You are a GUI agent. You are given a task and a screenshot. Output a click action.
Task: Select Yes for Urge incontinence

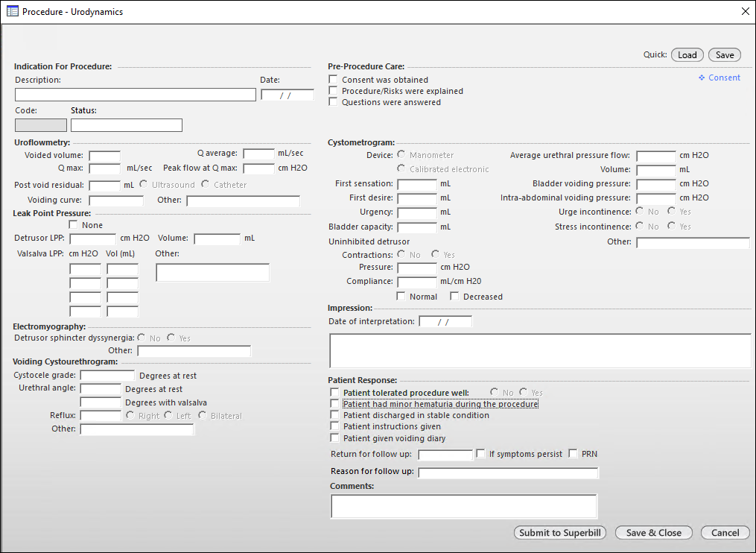pyautogui.click(x=672, y=212)
